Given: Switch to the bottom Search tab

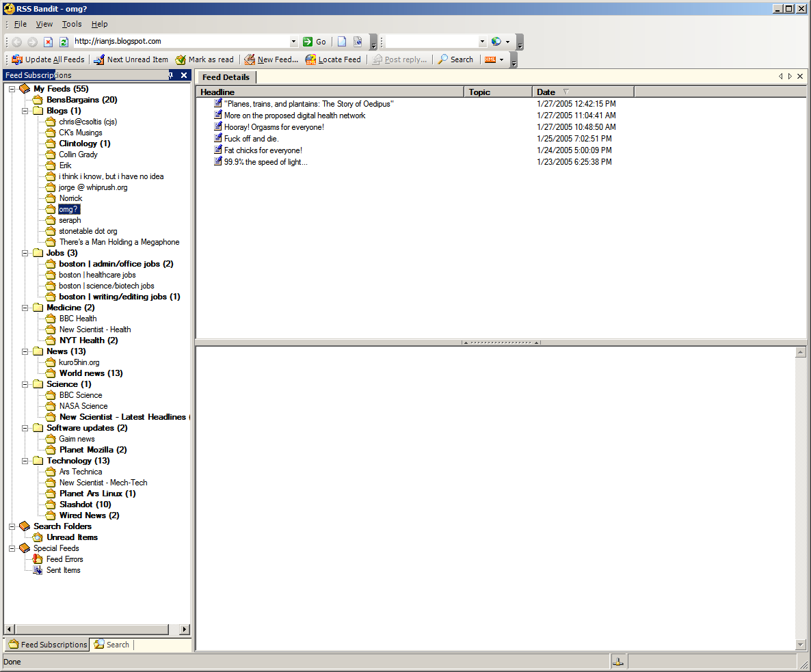Looking at the screenshot, I should [x=111, y=645].
